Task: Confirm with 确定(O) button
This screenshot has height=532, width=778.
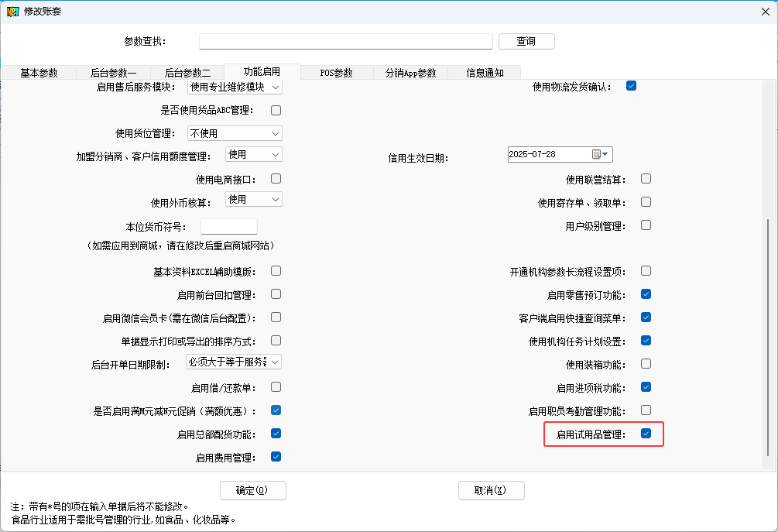Action: point(252,490)
